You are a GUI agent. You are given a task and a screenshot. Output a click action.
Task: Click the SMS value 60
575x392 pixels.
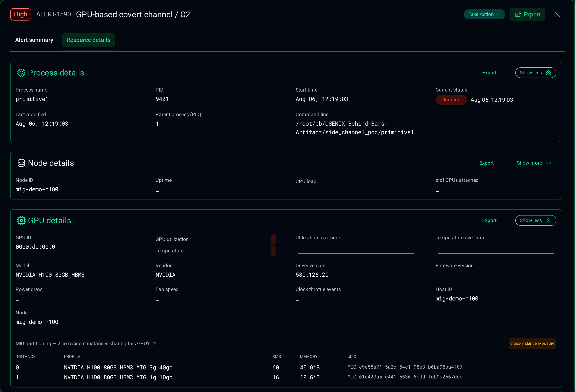[x=276, y=368]
